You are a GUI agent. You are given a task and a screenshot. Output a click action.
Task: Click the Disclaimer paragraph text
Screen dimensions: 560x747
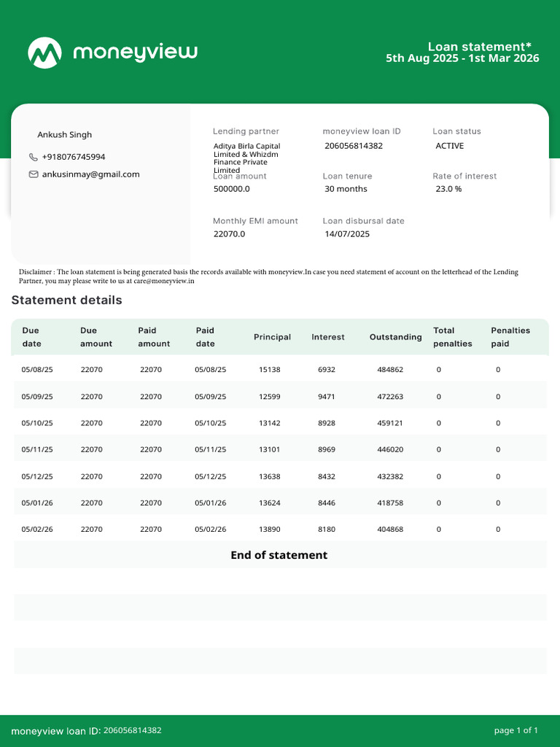[268, 276]
